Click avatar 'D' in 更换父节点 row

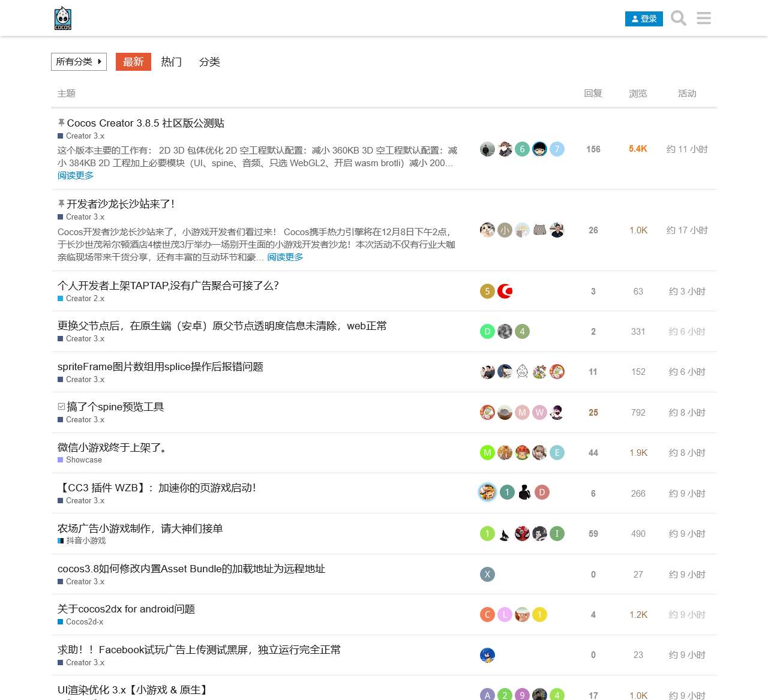tap(487, 332)
